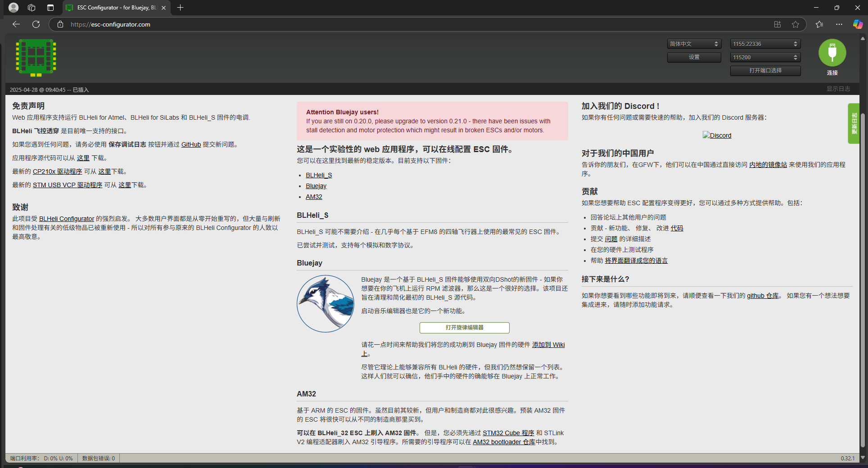Reload the page with refresh icon
Screen dimensions: 868x468
pos(36,24)
